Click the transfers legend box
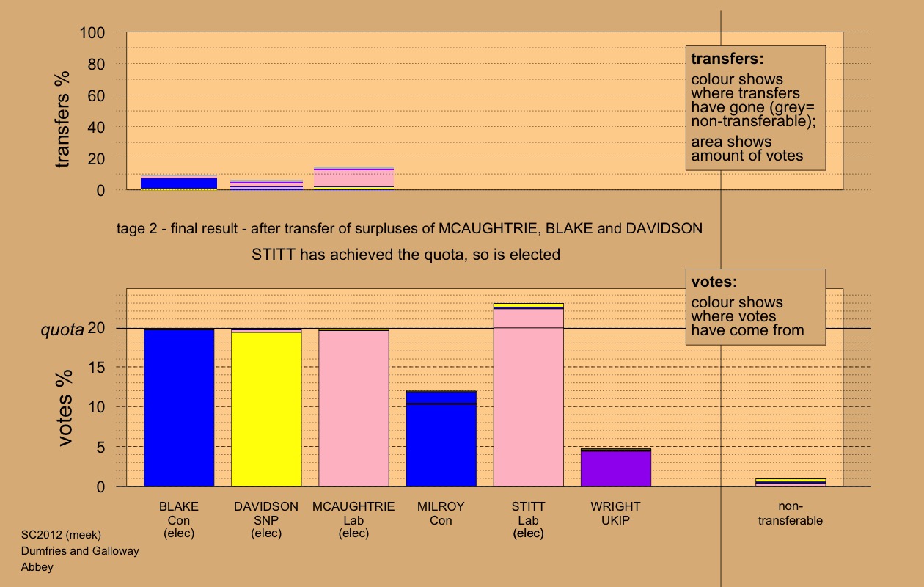The width and height of the screenshot is (924, 587). 755,108
